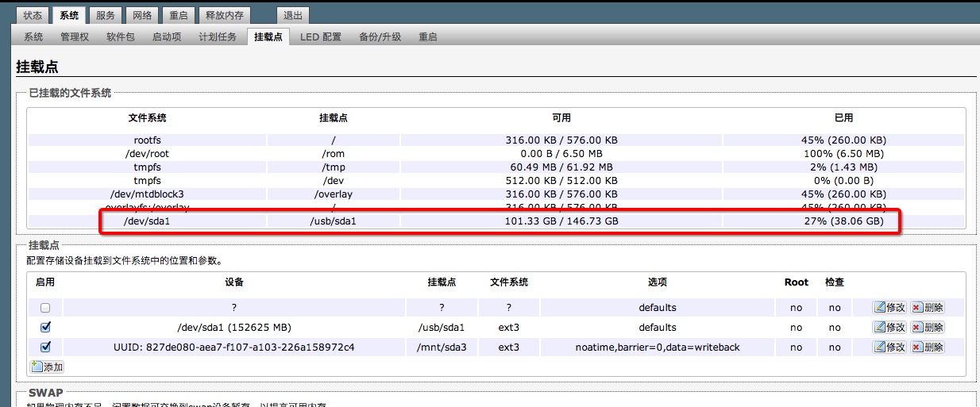Open the 备份/升级 sub-tab
Viewport: 980px width, 407px height.
pyautogui.click(x=380, y=36)
